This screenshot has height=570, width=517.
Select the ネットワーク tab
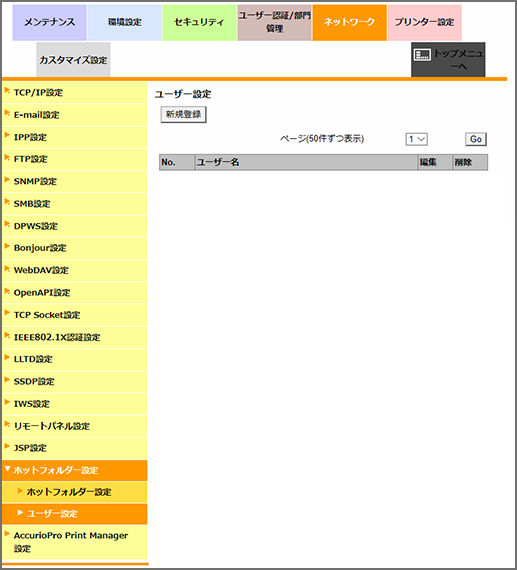pyautogui.click(x=349, y=23)
